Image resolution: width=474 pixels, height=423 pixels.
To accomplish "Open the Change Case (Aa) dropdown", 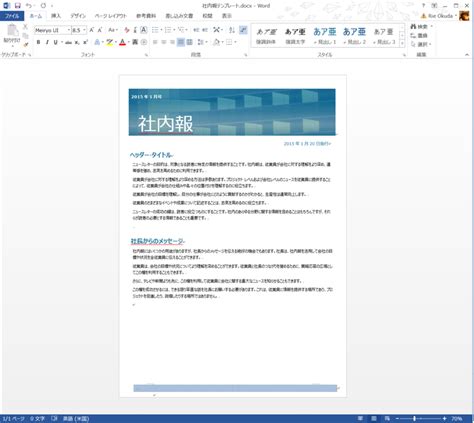I will coord(113,30).
